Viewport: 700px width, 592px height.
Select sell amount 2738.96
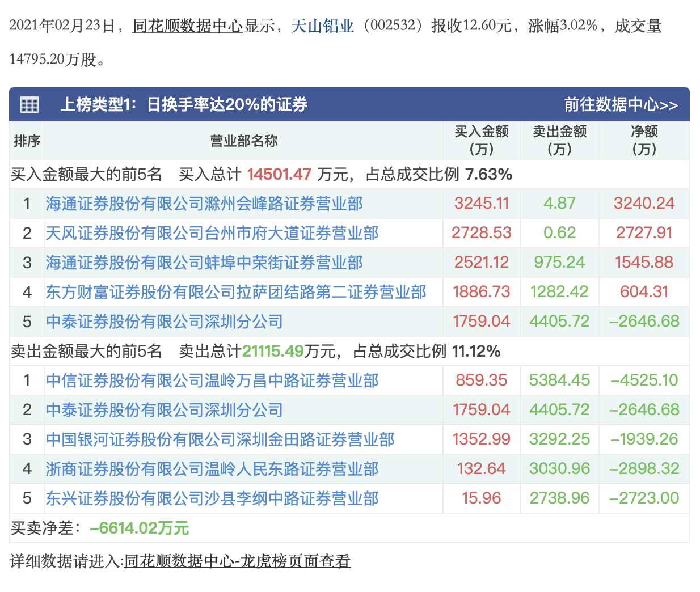(559, 498)
